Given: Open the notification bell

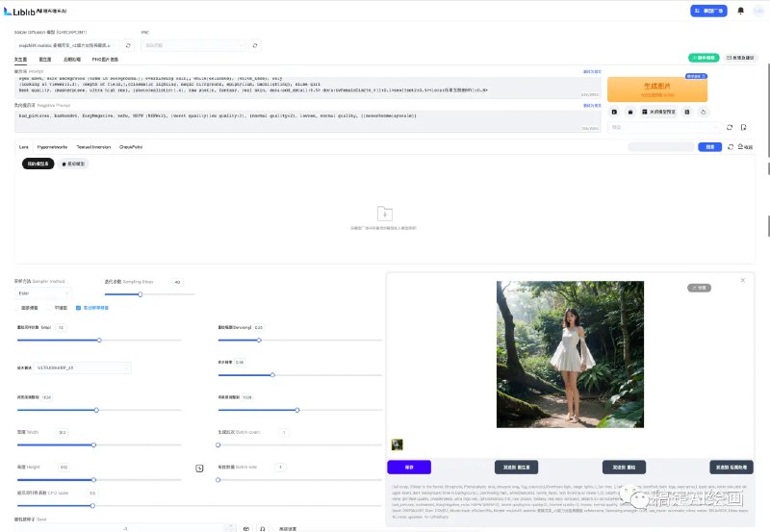Looking at the screenshot, I should tap(740, 11).
